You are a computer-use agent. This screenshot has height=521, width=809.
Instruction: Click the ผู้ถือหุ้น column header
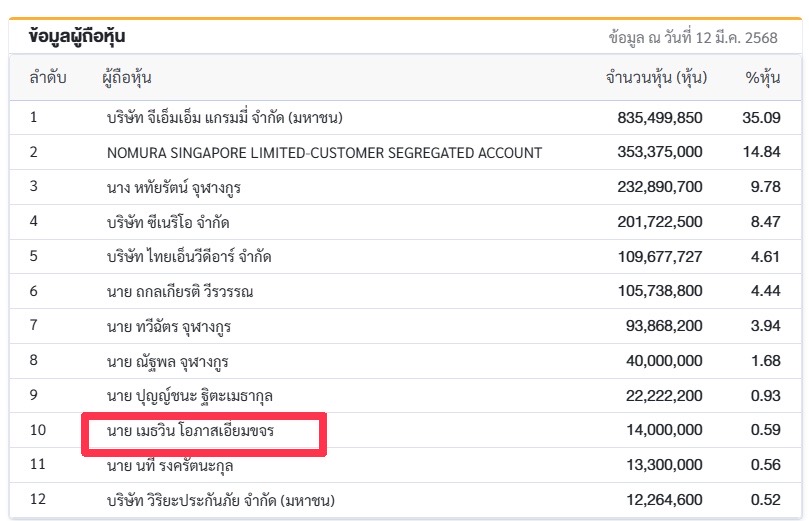pos(126,78)
